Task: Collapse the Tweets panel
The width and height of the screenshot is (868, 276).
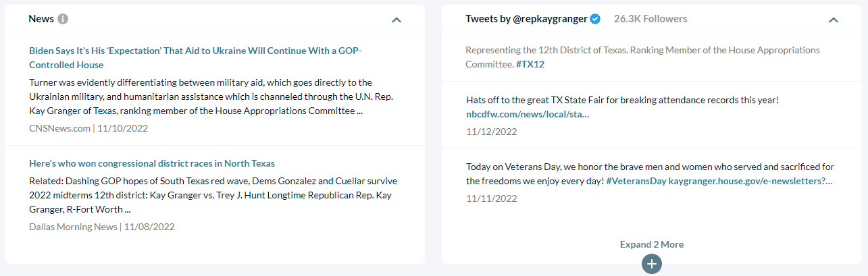Action: [834, 20]
